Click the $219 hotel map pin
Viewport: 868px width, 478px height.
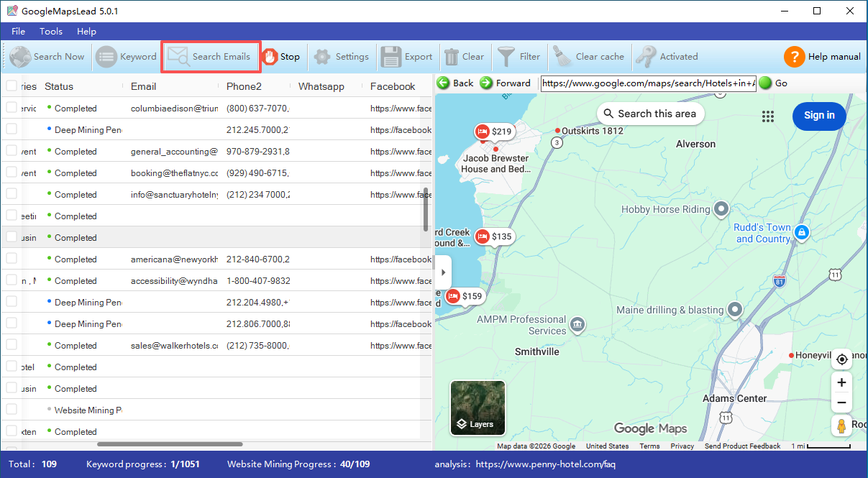tap(495, 132)
